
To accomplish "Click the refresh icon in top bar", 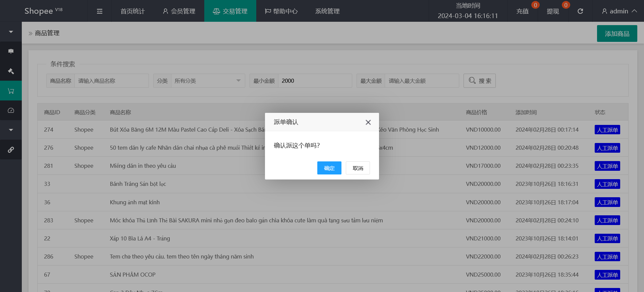I will tap(580, 11).
